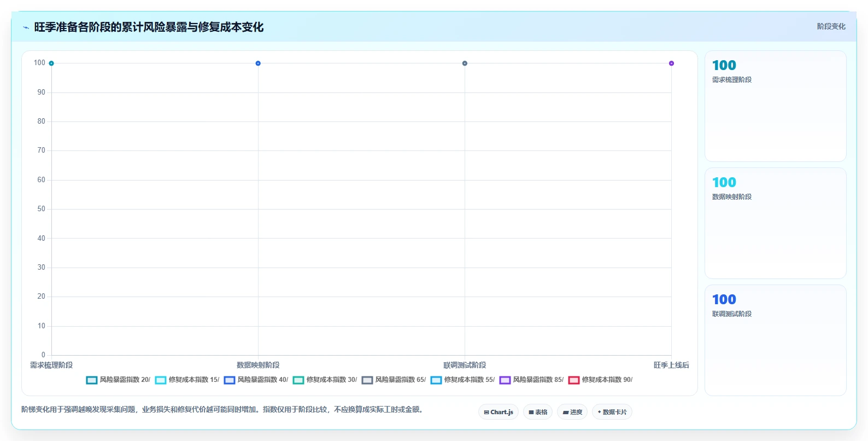Screen dimensions: 868x441
Task: Toggle legend item 风险暴露指数 65/
Action: pyautogui.click(x=394, y=380)
